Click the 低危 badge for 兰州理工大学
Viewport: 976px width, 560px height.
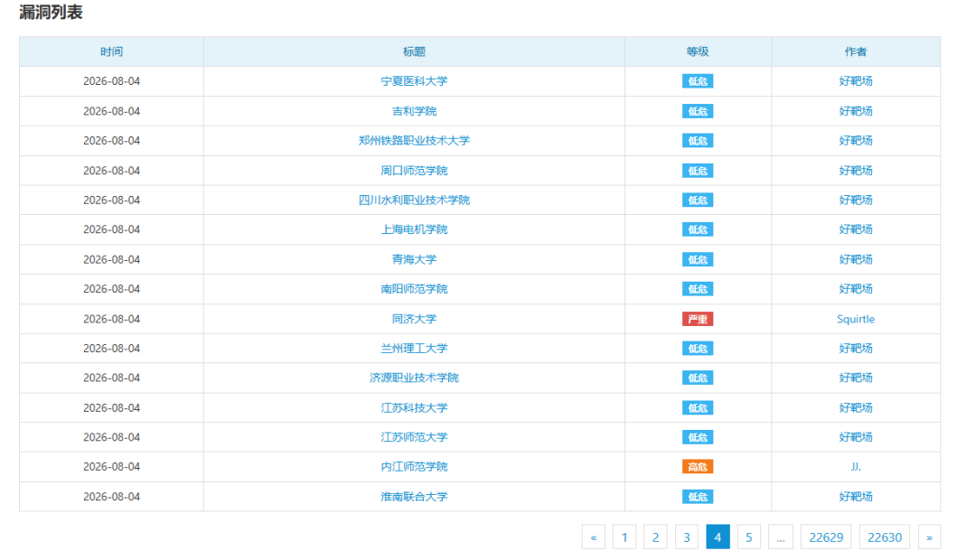(698, 349)
